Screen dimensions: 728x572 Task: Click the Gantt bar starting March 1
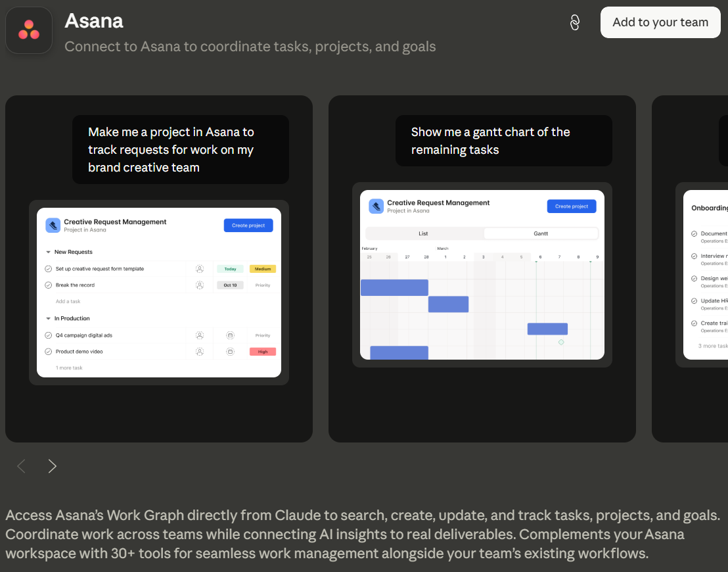(x=449, y=304)
